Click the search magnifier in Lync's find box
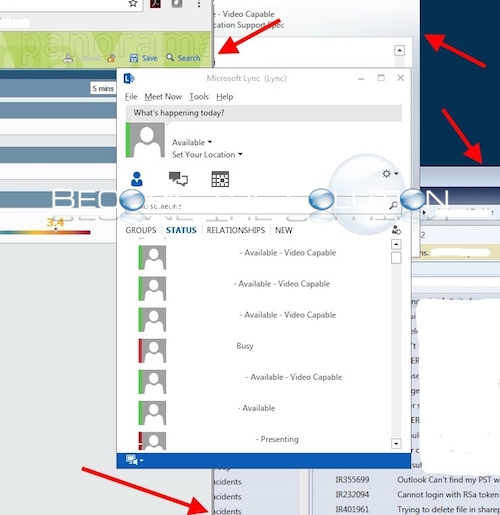This screenshot has width=500, height=515. coord(394,205)
